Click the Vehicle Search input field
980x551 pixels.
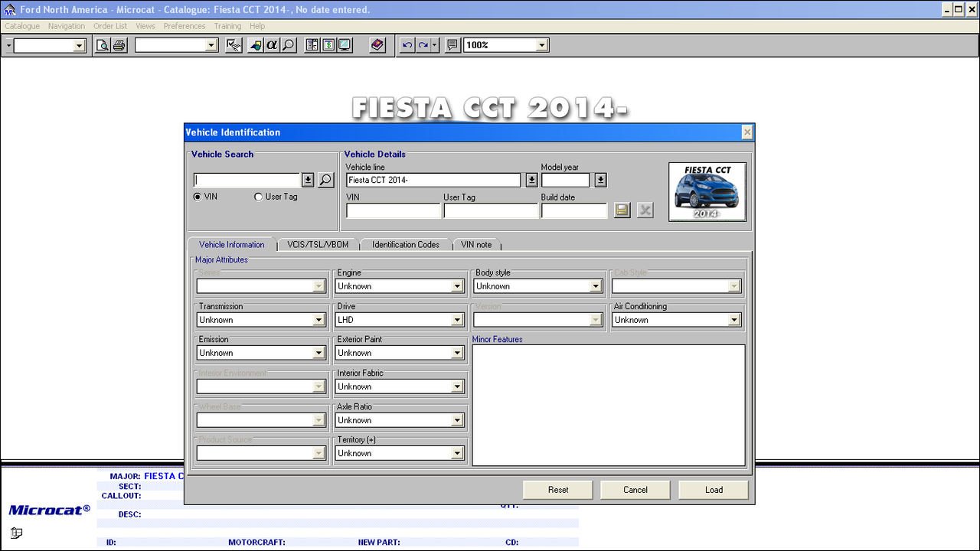click(x=247, y=181)
